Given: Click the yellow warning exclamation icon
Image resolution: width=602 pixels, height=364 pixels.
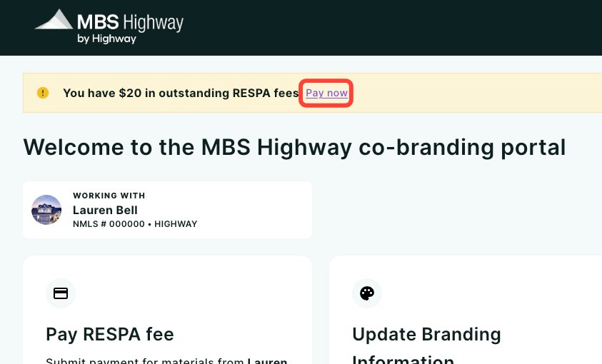Looking at the screenshot, I should [43, 93].
